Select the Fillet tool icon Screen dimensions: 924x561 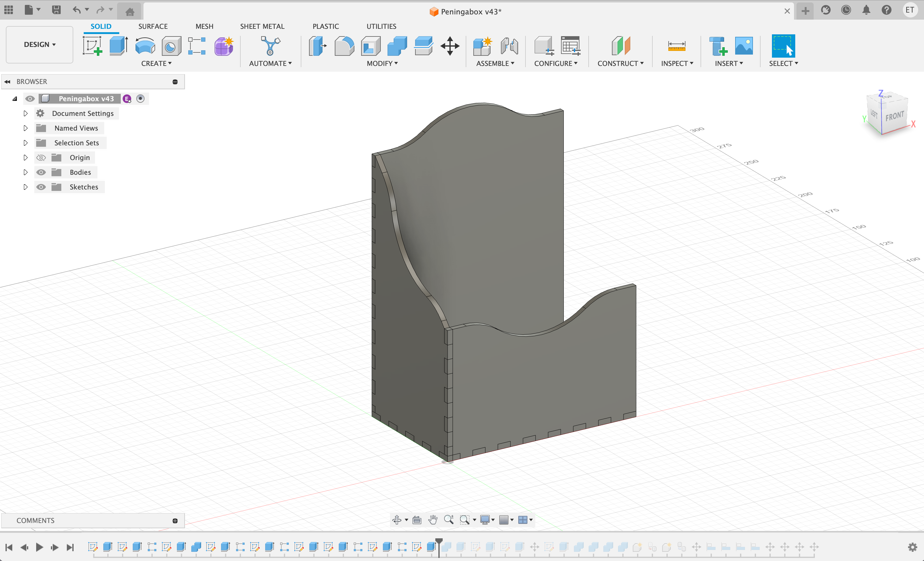(344, 46)
